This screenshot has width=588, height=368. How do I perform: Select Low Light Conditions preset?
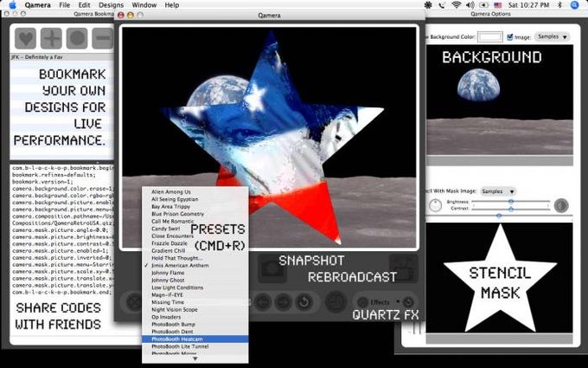pyautogui.click(x=195, y=287)
